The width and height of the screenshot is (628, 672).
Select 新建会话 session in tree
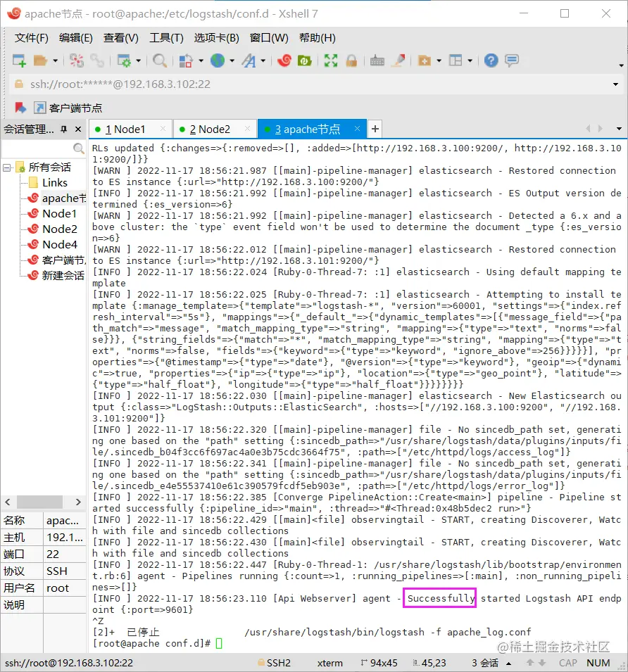[x=56, y=276]
